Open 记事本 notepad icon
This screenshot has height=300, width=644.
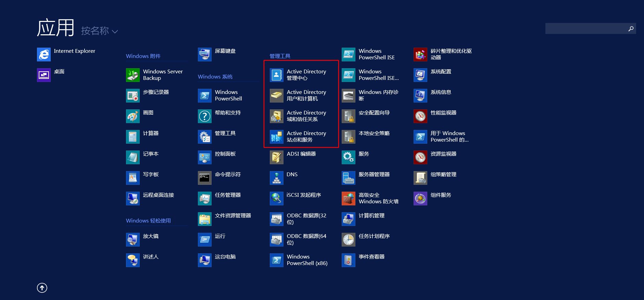(x=133, y=157)
